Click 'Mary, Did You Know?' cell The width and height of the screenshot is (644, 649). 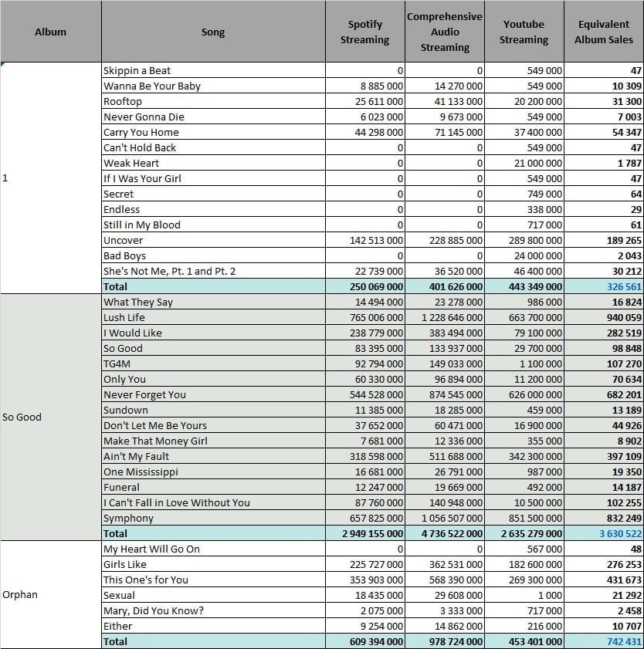[x=213, y=610]
